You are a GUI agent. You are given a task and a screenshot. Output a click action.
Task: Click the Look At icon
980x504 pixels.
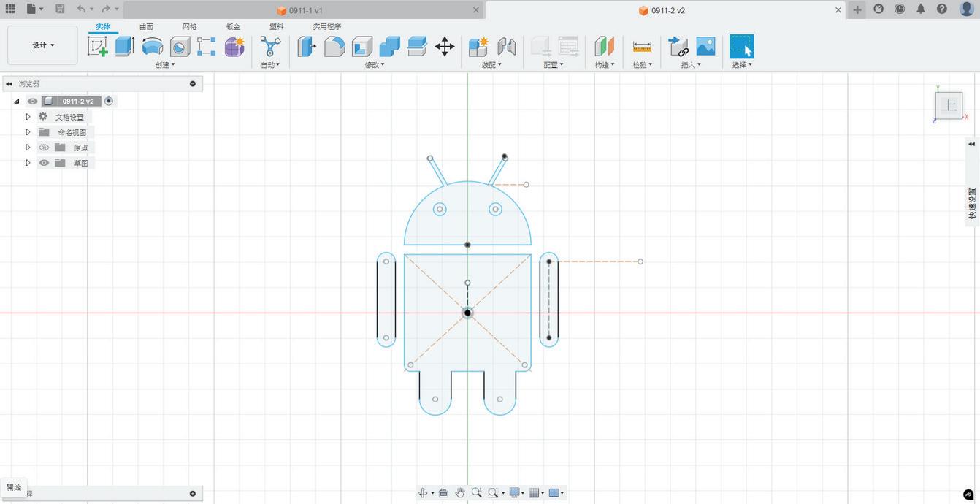tap(443, 492)
